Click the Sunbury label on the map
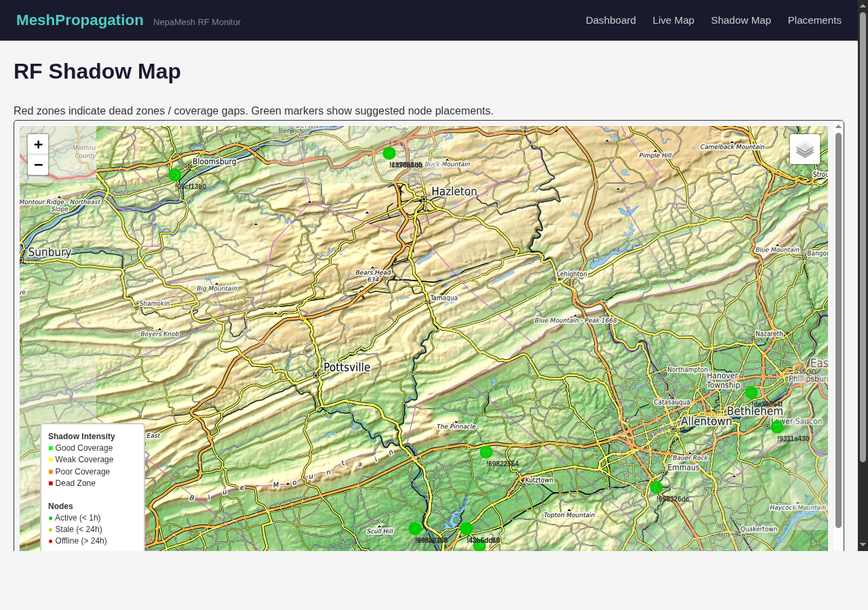 coord(50,252)
